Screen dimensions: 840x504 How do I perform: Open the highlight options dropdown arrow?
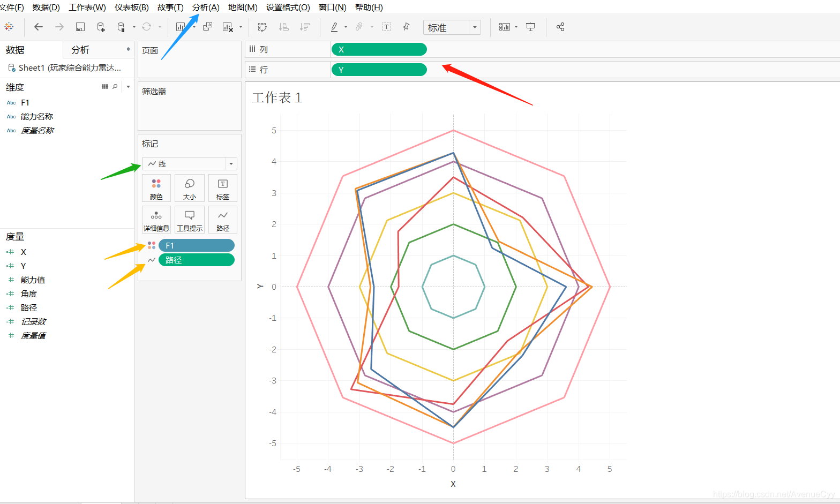346,27
